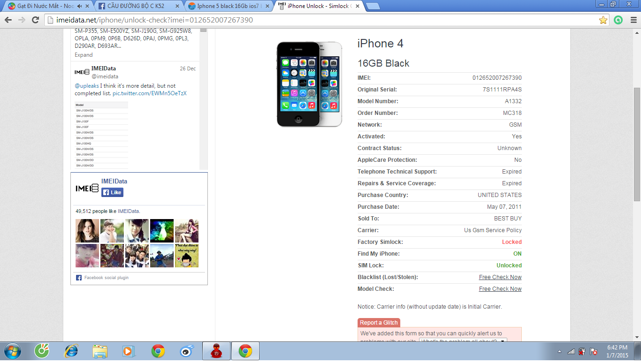Screen dimensions: 641x364
Task: Open Windows Explorer folder in taskbar
Action: click(x=100, y=351)
